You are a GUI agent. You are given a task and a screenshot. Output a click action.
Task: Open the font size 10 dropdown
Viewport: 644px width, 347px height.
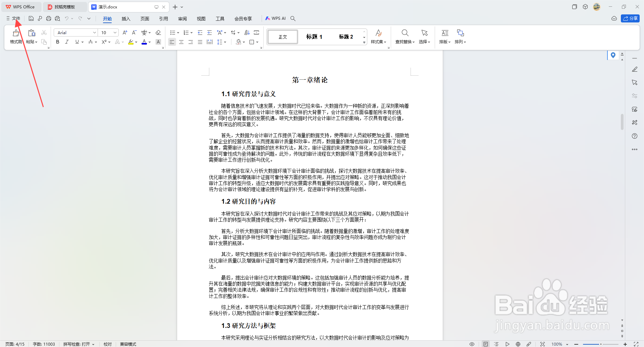coord(115,32)
